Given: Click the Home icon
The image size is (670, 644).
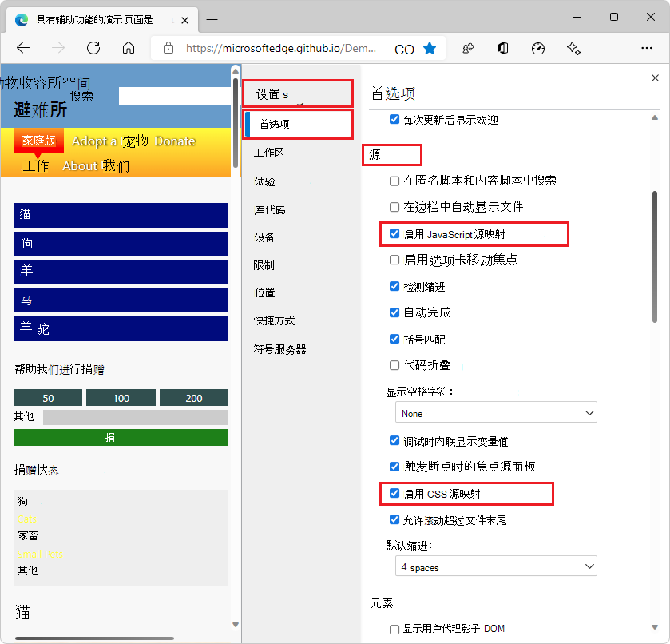Looking at the screenshot, I should 128,48.
